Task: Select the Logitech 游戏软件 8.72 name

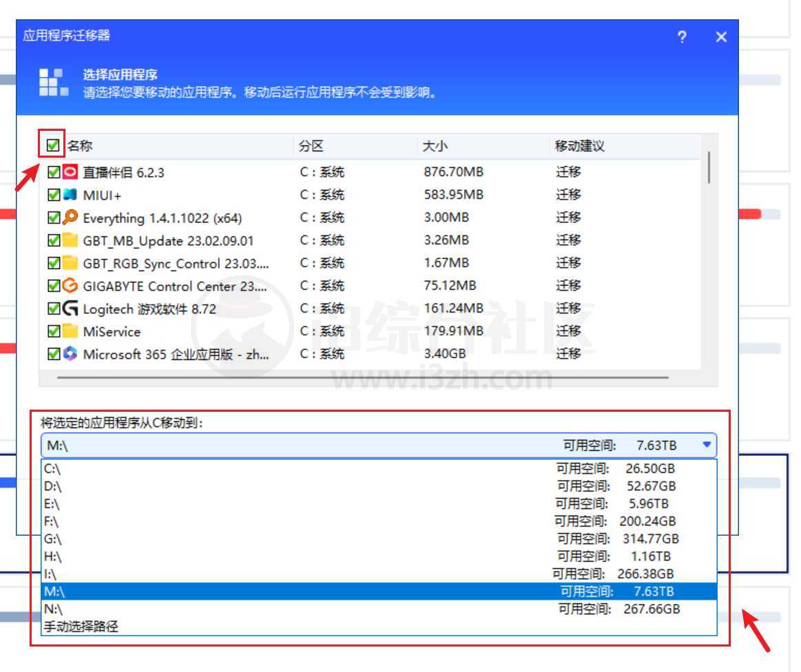Action: click(x=149, y=309)
